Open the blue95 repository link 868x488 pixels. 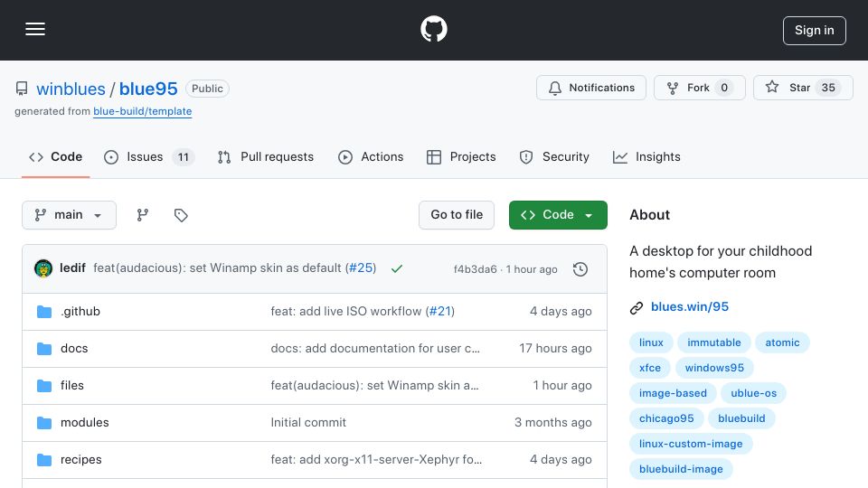coord(148,89)
